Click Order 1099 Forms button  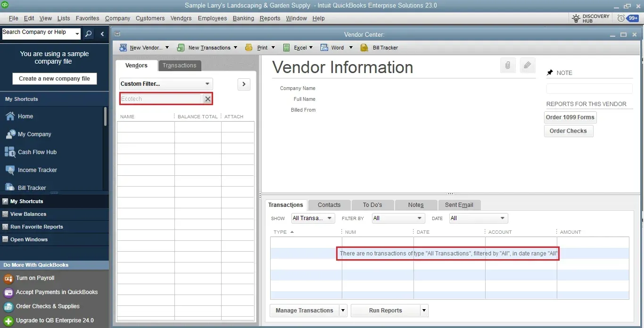(570, 117)
